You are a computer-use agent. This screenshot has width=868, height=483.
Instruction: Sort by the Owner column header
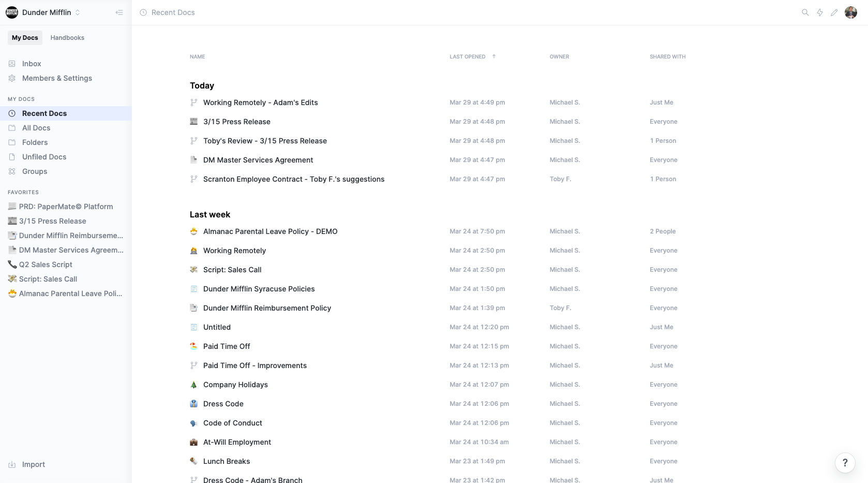click(x=559, y=57)
